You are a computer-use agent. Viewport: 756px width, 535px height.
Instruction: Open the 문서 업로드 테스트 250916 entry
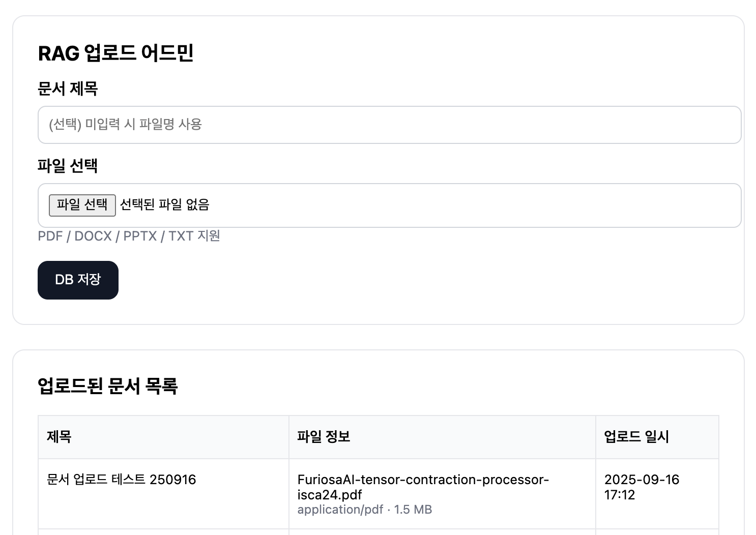tap(121, 480)
